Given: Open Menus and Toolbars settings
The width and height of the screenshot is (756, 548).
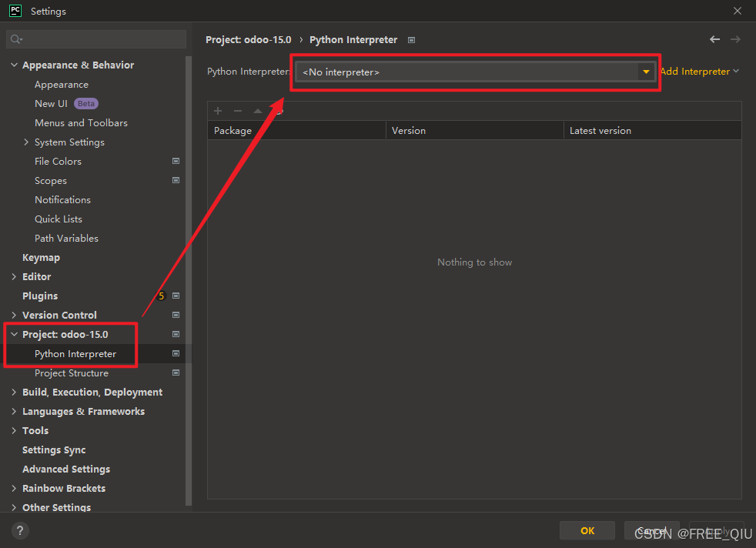Looking at the screenshot, I should pyautogui.click(x=81, y=123).
